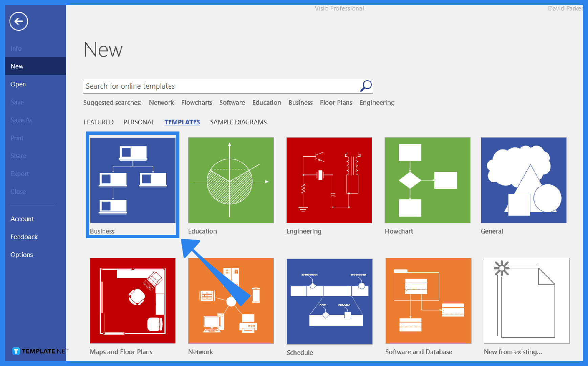Switch to the FEATURED tab
588x366 pixels.
click(x=99, y=122)
